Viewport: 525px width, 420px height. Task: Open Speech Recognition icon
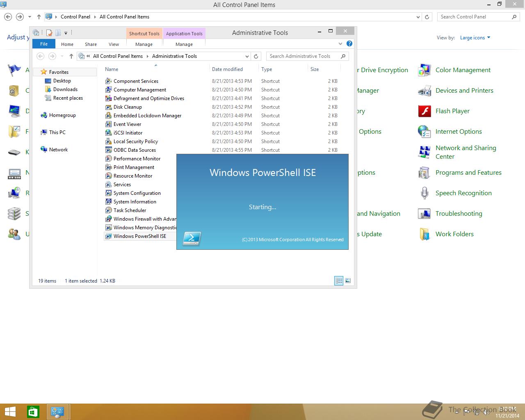coord(424,193)
